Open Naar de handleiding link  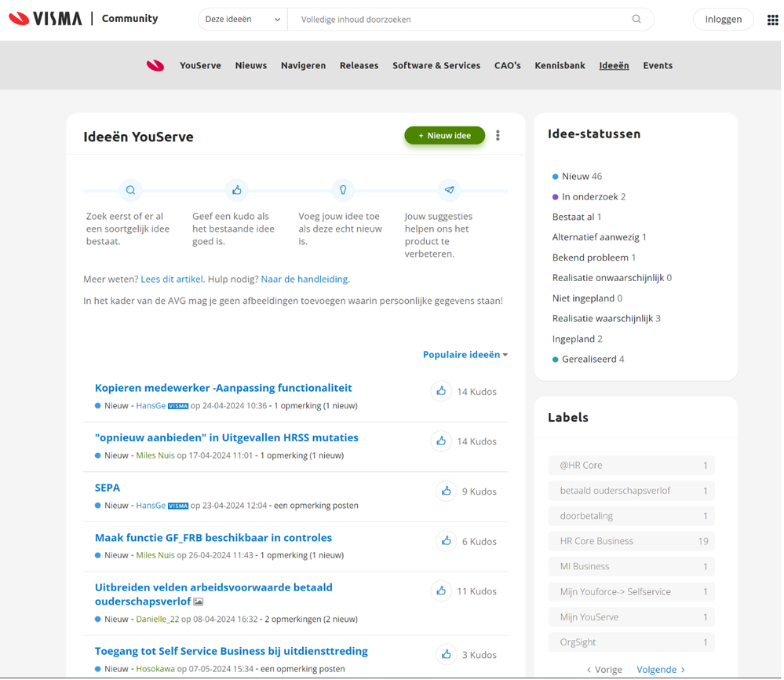pos(305,280)
